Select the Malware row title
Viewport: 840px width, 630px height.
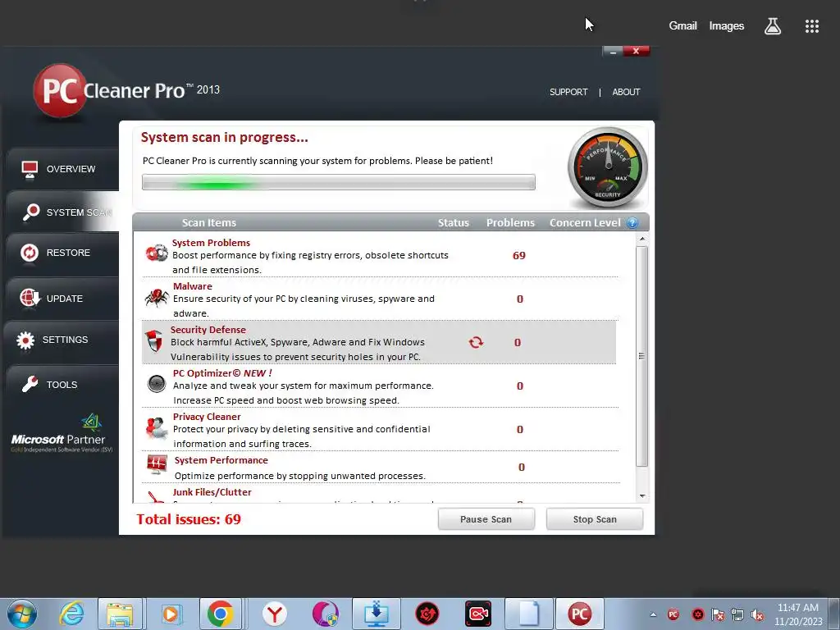click(x=192, y=286)
